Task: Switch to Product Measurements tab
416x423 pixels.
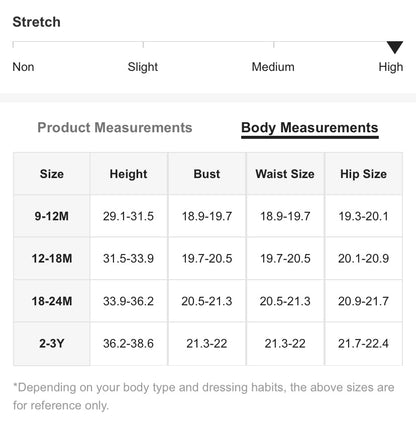Action: coord(115,128)
